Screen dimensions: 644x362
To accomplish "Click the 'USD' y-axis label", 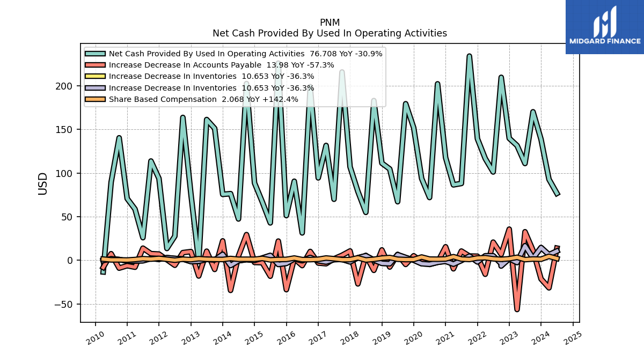I will pyautogui.click(x=43, y=183).
